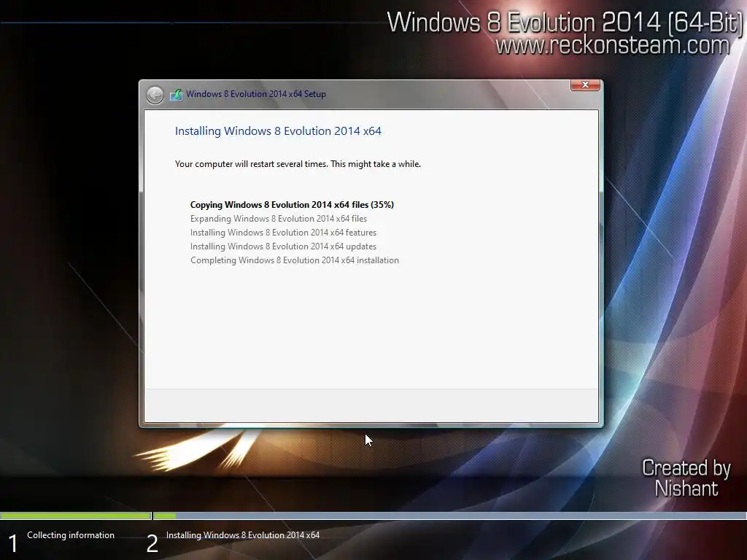Select "Installing Windows 8 Evolution 2014 x64 features" step

click(x=283, y=233)
